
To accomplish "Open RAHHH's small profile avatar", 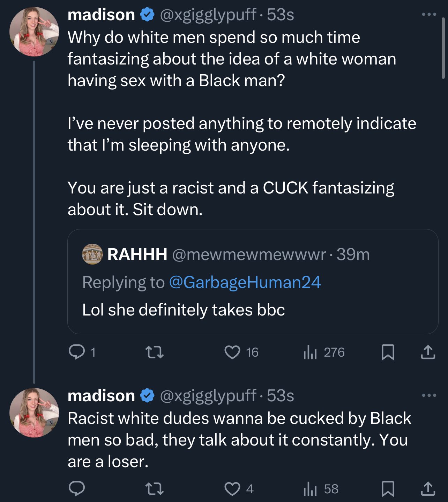I will coord(92,254).
